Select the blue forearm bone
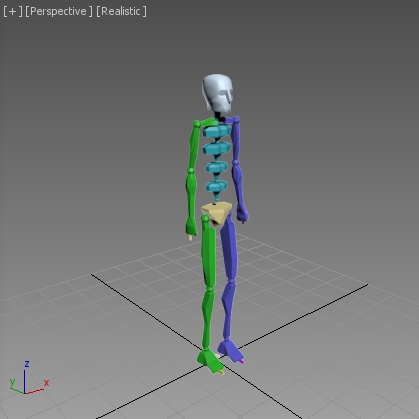The width and height of the screenshot is (419, 419). [239, 183]
